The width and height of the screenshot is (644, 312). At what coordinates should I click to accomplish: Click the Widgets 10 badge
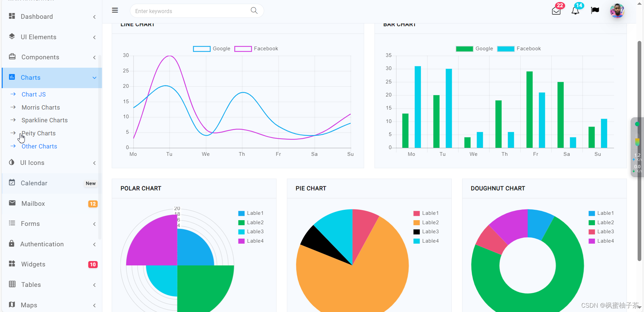(x=93, y=264)
